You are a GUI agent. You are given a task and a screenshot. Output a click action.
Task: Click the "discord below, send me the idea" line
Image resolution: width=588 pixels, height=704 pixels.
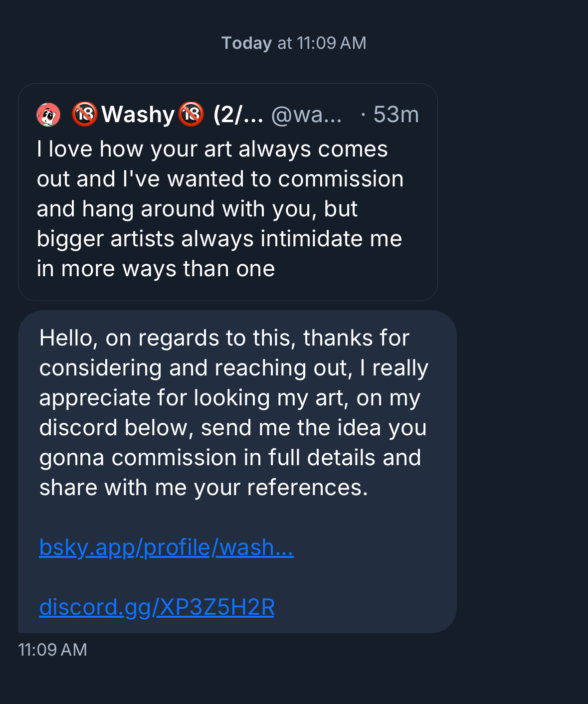232,428
